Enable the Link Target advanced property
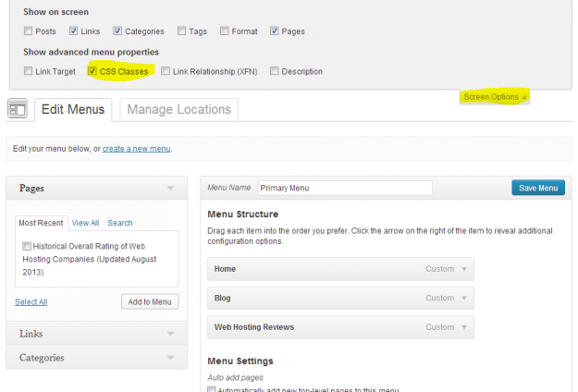This screenshot has width=578, height=392. [x=28, y=71]
